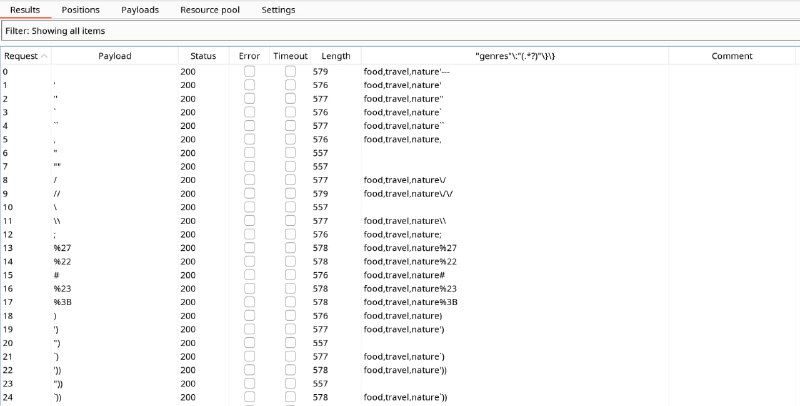
Task: Toggle Timeout checkbox in request 17 row
Action: [x=290, y=302]
